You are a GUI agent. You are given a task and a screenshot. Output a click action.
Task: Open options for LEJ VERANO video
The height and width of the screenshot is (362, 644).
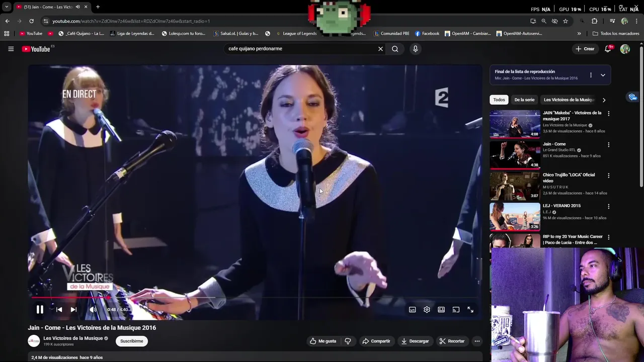[x=608, y=206]
